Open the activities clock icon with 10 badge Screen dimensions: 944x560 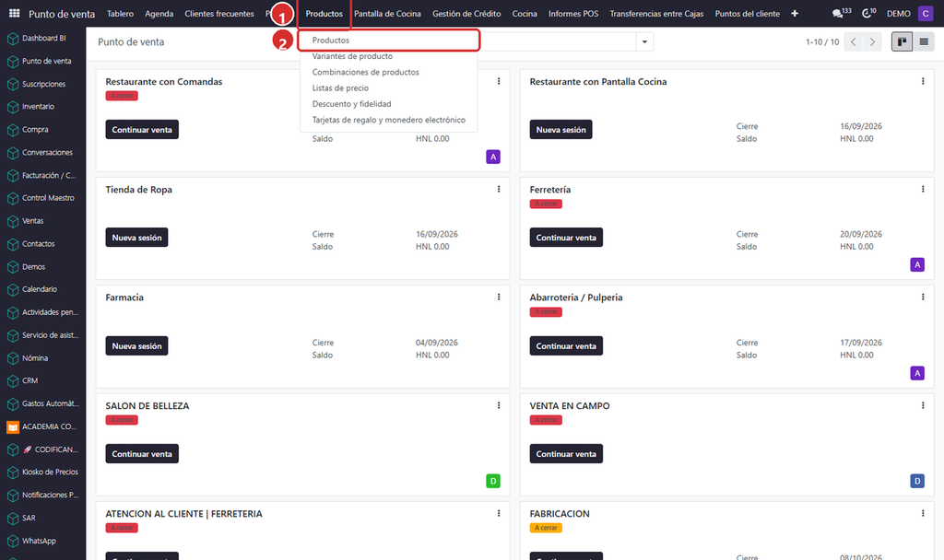point(868,13)
